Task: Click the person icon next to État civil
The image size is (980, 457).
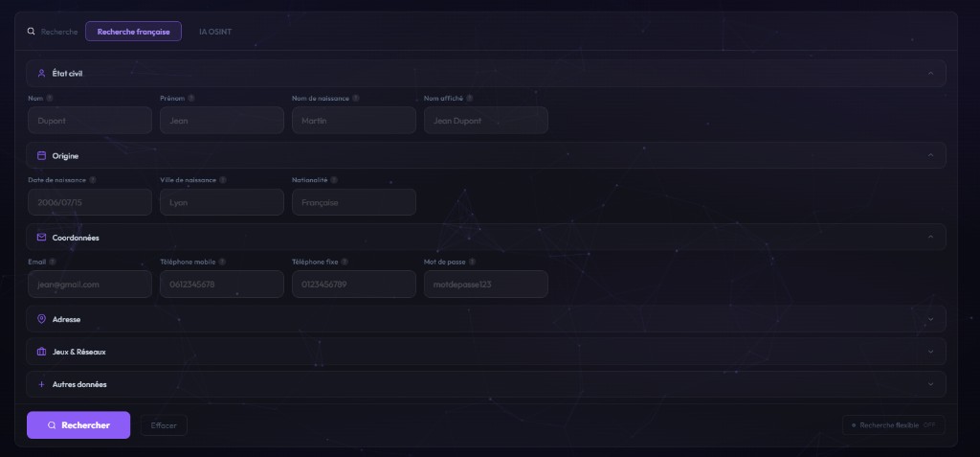Action: [x=41, y=73]
